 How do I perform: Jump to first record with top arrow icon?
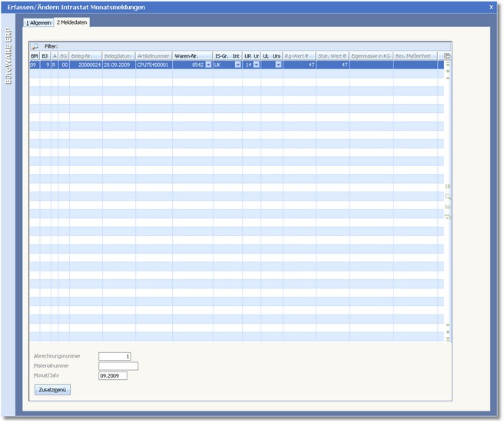[448, 65]
